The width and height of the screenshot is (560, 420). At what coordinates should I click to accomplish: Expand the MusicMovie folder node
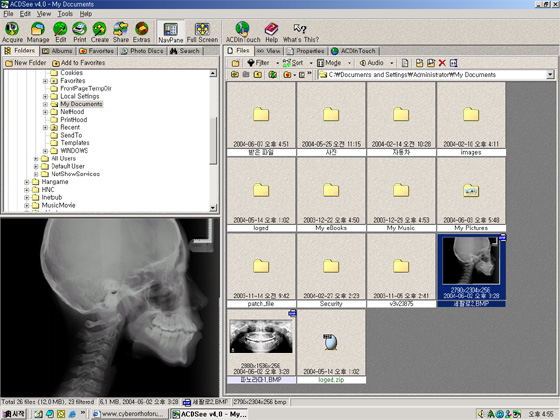point(27,205)
